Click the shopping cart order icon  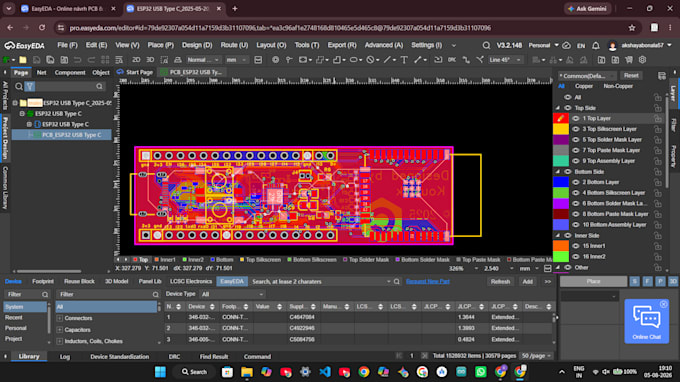coord(628,60)
